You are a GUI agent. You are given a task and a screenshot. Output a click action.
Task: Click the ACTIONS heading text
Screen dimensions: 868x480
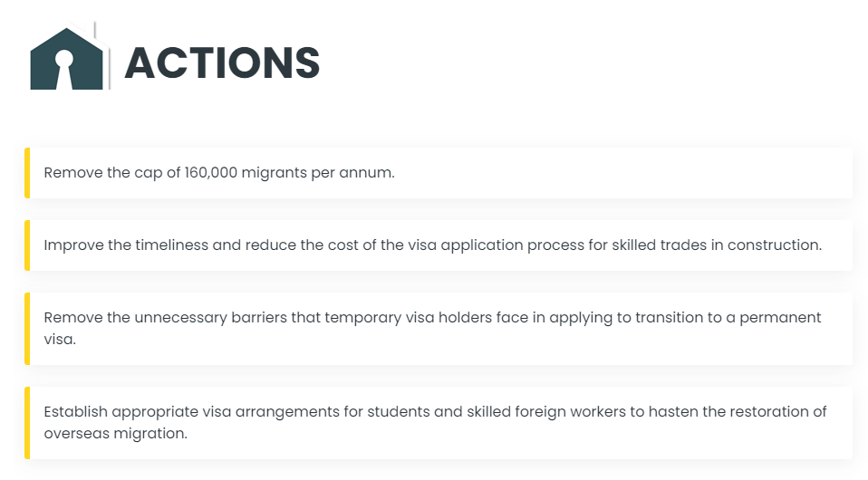coord(222,62)
